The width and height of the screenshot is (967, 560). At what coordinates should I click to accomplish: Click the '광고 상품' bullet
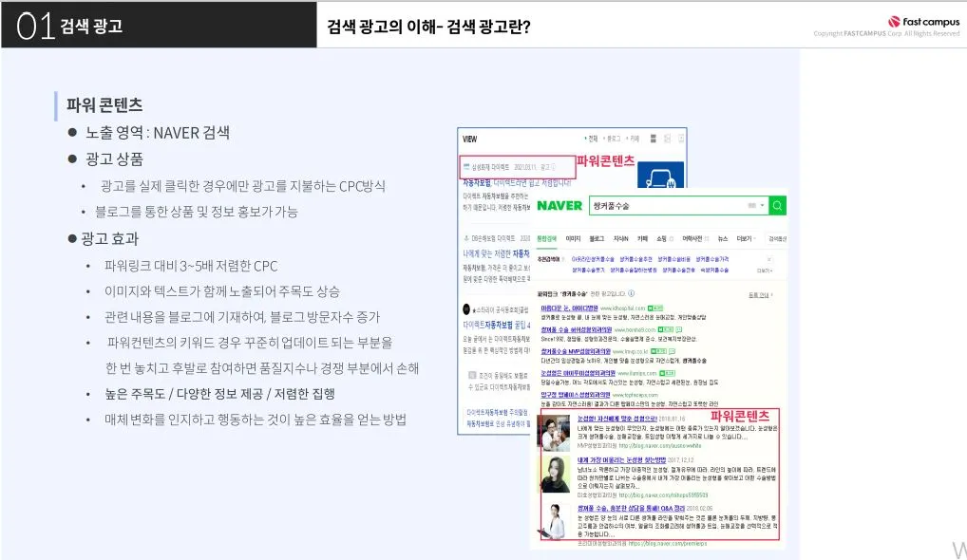114,159
